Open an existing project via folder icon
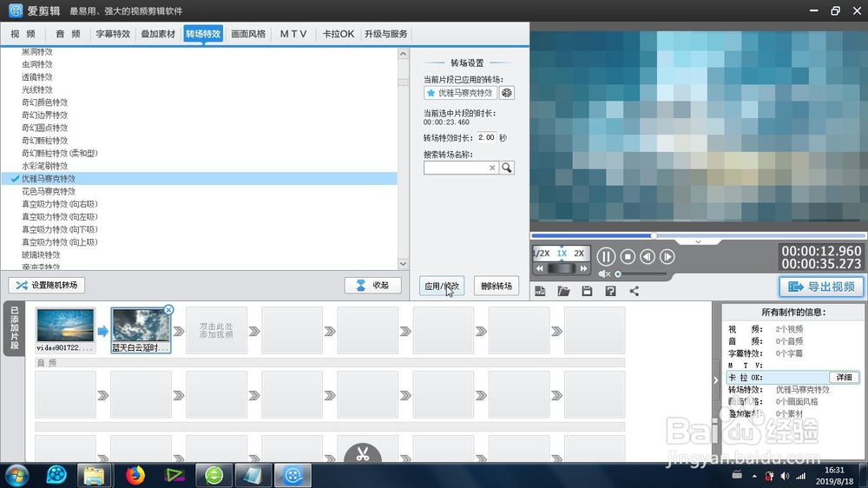 tap(563, 291)
